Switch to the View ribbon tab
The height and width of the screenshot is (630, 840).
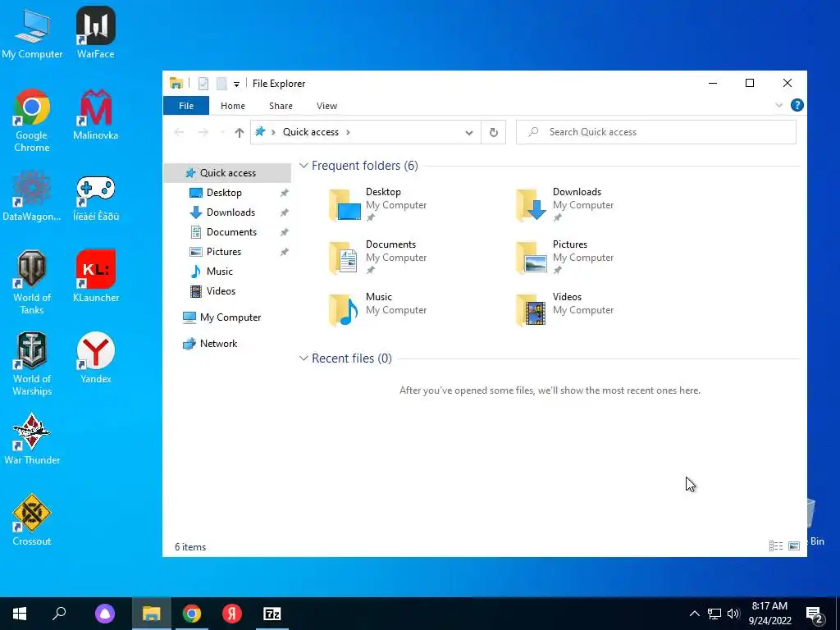point(326,106)
